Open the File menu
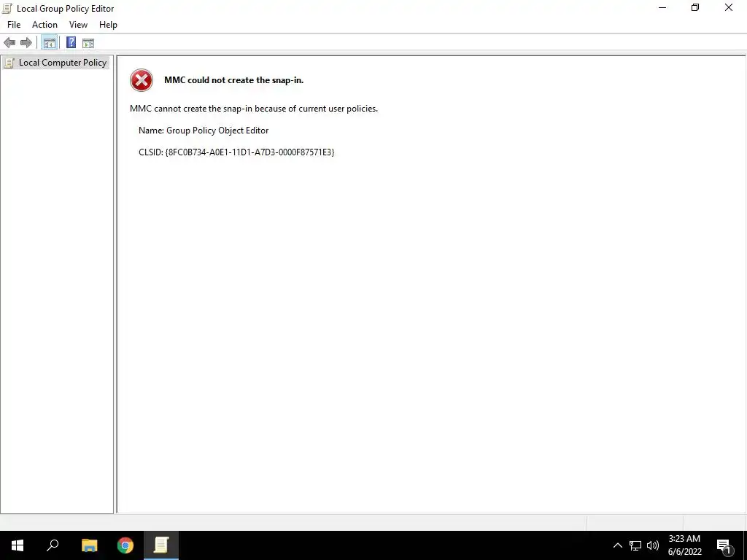 click(14, 25)
